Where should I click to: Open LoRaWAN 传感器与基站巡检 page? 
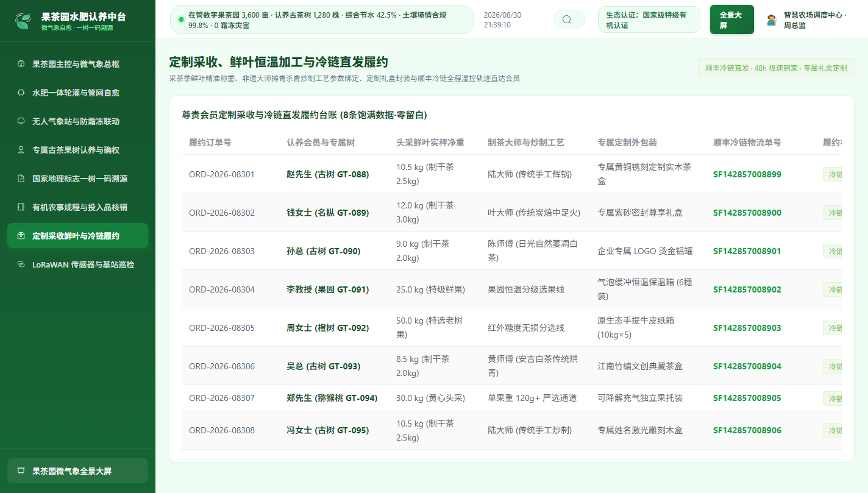click(77, 264)
